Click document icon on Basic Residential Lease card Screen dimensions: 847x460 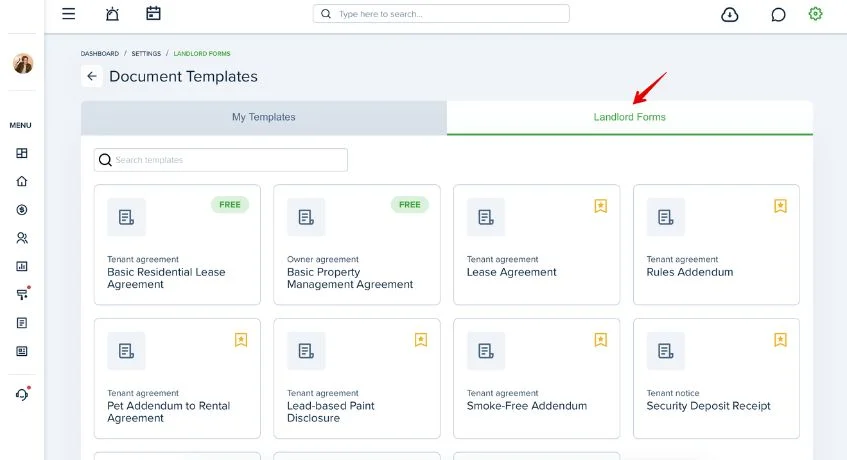(x=126, y=217)
